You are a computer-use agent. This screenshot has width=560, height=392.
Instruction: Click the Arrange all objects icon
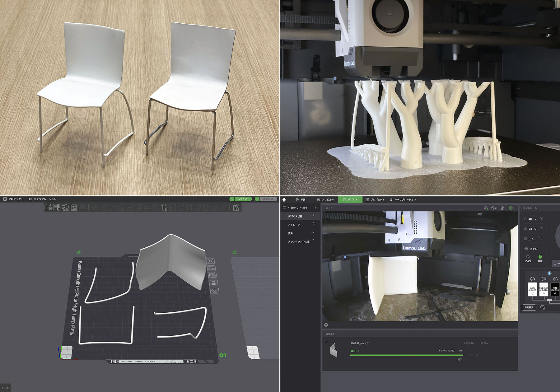coord(74,208)
